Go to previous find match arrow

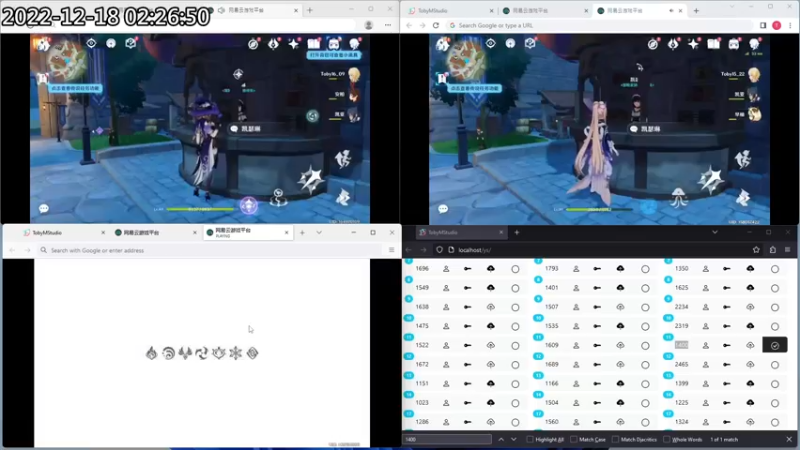pyautogui.click(x=501, y=439)
